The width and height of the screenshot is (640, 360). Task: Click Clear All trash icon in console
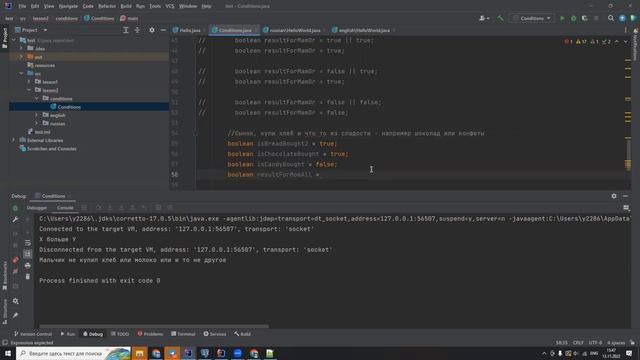(28, 277)
